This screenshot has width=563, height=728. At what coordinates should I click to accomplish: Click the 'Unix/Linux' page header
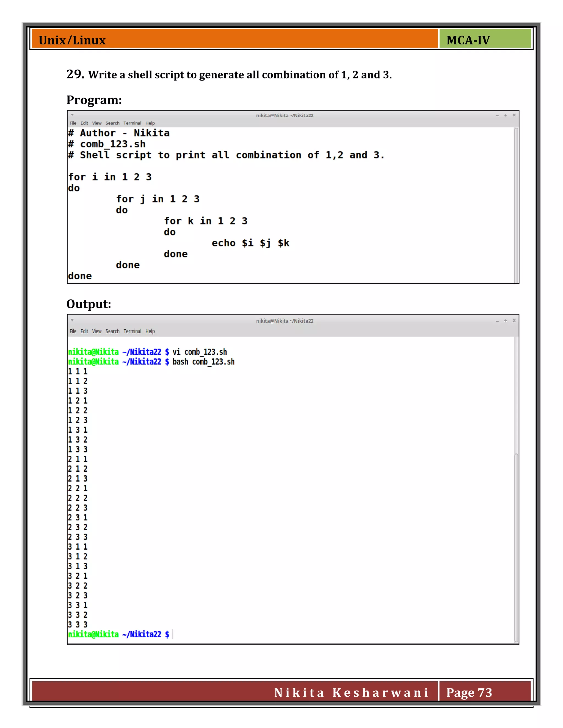coord(72,40)
